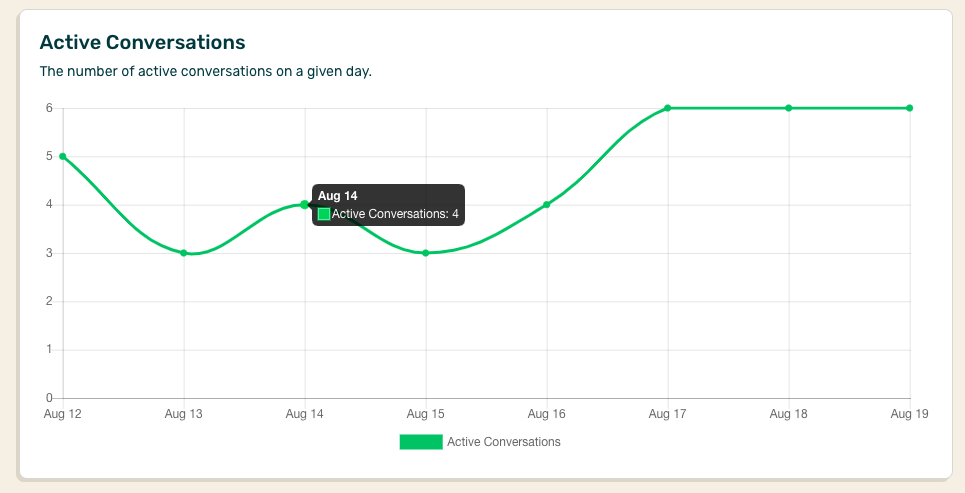Click the y-axis label 6
This screenshot has width=965, height=493.
(48, 108)
